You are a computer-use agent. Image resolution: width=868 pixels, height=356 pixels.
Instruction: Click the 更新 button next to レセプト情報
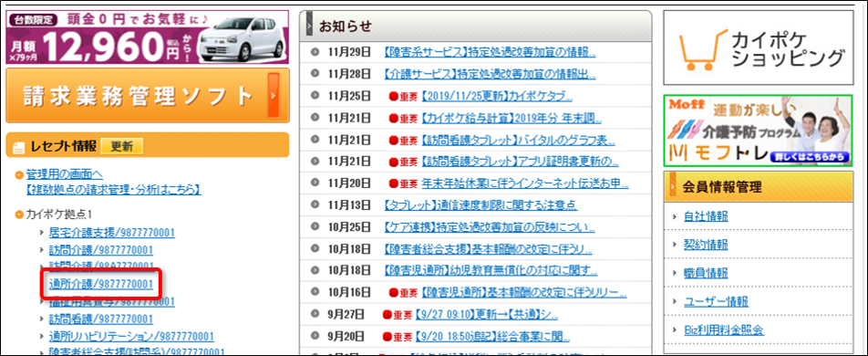pyautogui.click(x=122, y=146)
